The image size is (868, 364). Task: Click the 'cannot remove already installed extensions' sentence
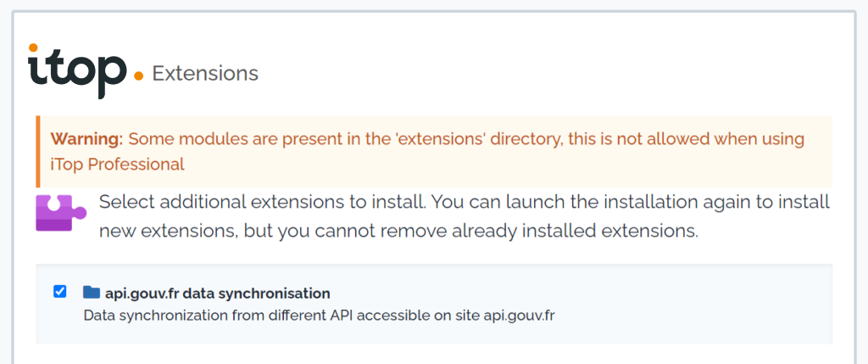(x=507, y=231)
